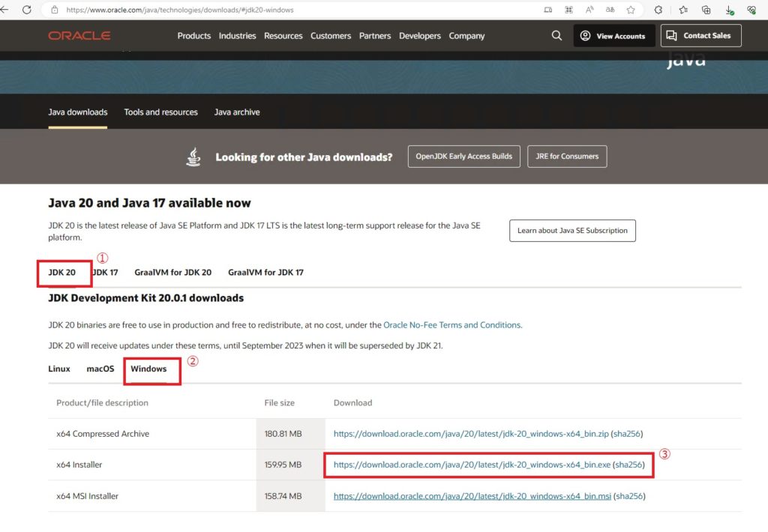
Task: Open the View Accounts menu
Action: click(x=613, y=36)
